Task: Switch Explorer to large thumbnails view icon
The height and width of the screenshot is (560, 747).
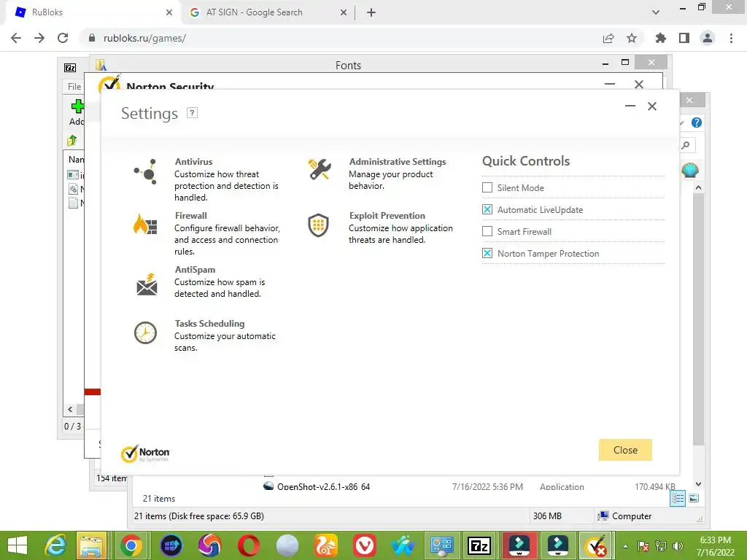Action: tap(694, 498)
